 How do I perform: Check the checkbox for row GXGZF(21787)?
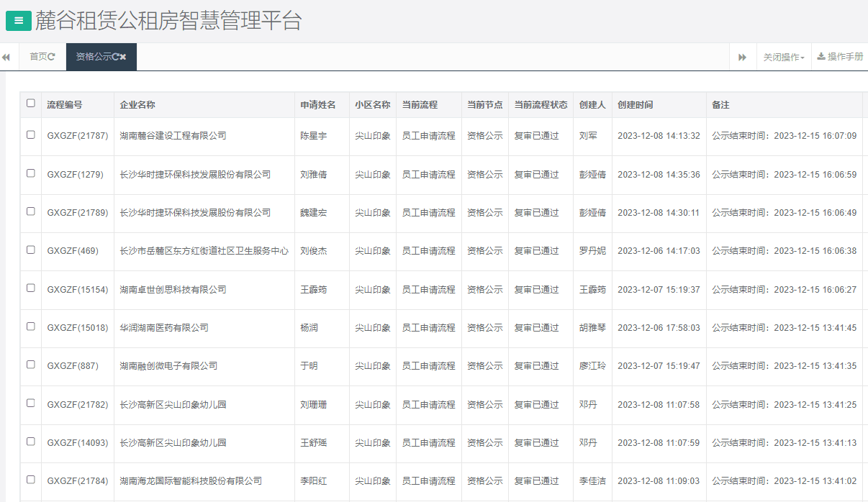30,135
